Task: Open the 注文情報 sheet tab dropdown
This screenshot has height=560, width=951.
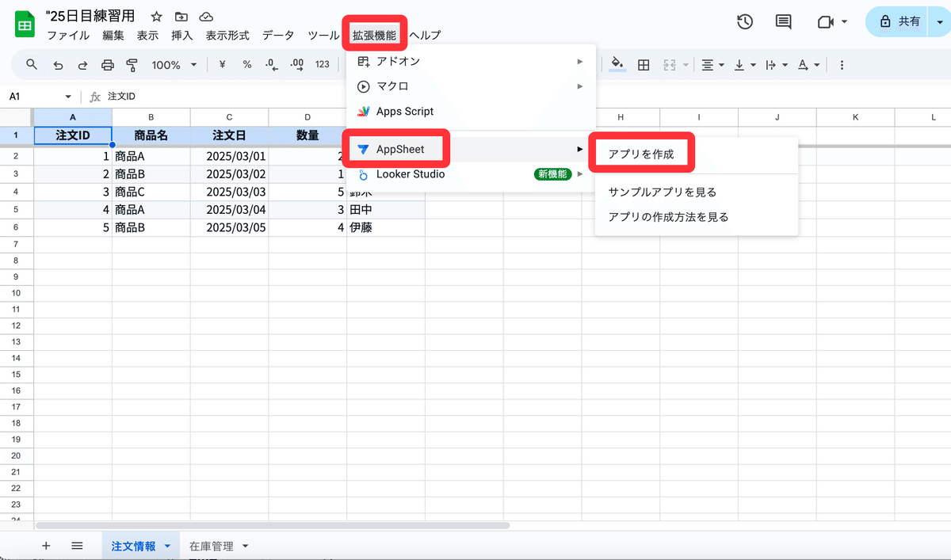Action: (x=167, y=546)
